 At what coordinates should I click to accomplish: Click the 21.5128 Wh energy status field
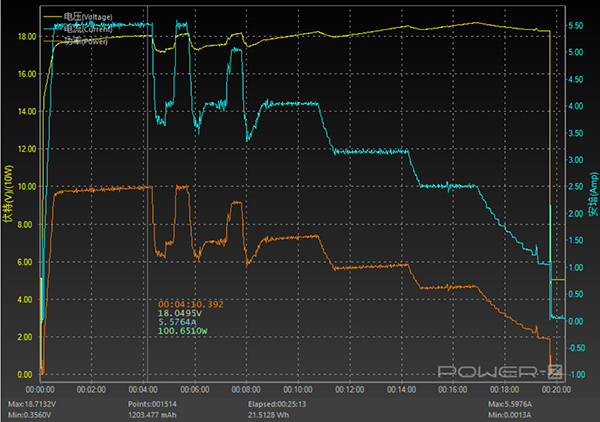pos(269,414)
